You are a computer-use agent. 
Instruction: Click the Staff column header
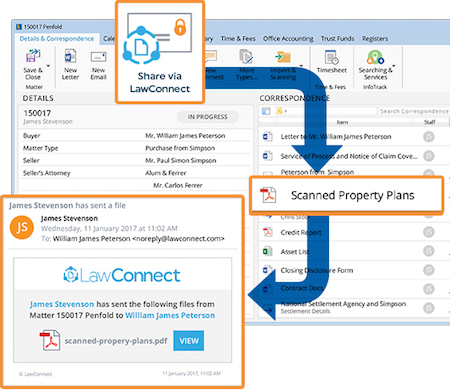(x=430, y=122)
